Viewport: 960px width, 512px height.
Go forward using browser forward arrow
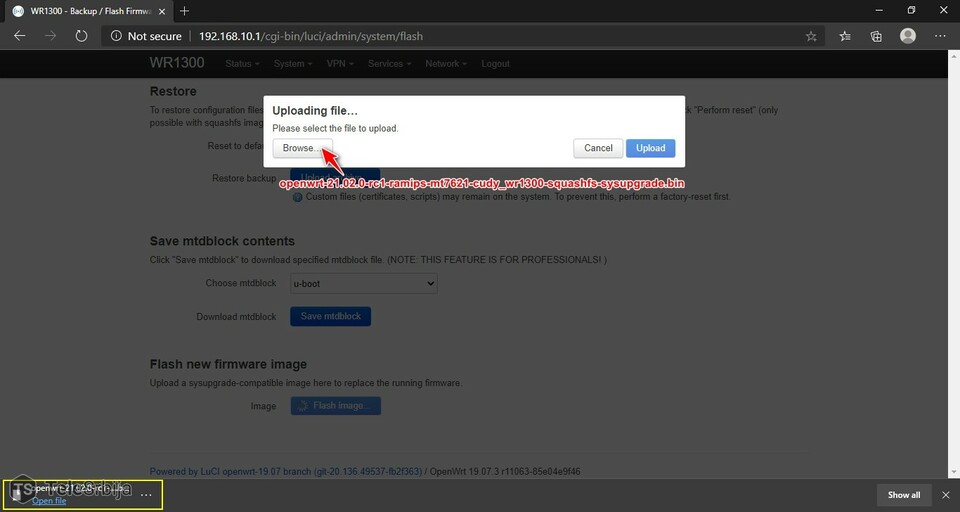pos(50,36)
